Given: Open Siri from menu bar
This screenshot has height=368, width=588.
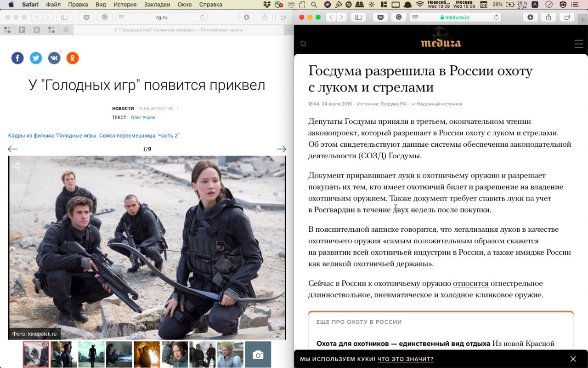Looking at the screenshot, I should point(327,5).
